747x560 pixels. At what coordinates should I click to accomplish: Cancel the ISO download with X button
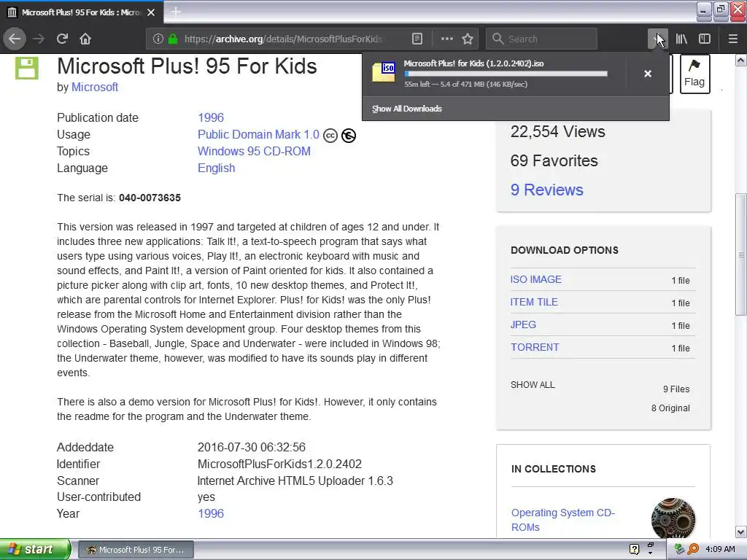click(648, 74)
